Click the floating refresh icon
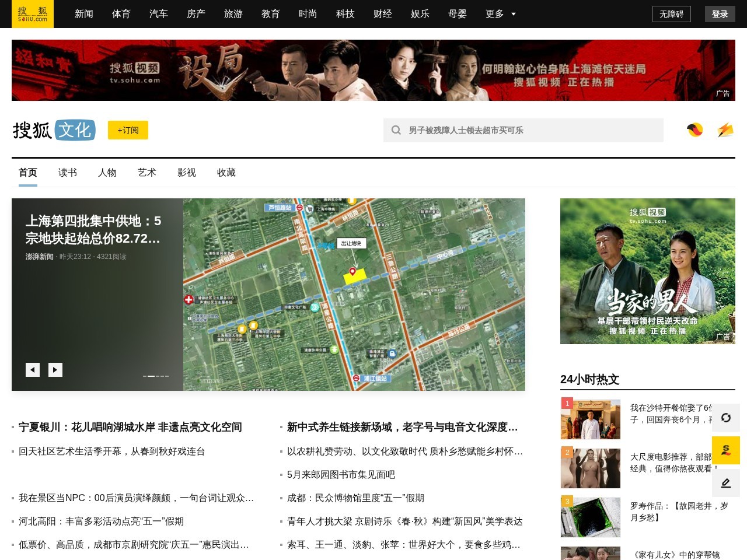747x560 pixels. coord(726,418)
